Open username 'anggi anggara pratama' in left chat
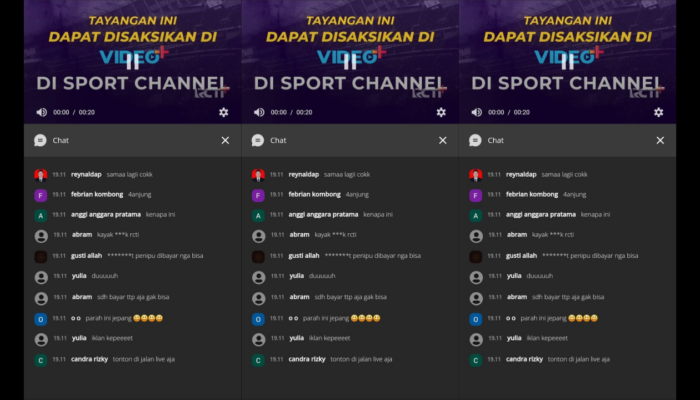 tap(106, 214)
